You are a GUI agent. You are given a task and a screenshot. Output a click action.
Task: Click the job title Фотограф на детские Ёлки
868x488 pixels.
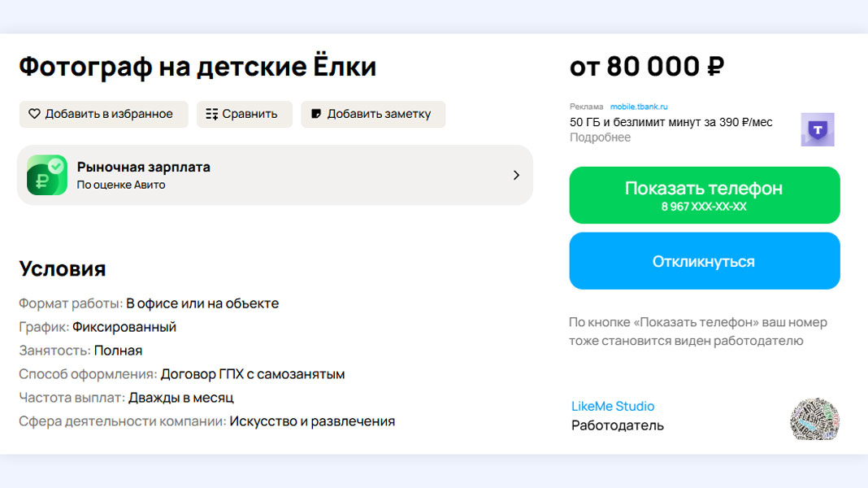[x=197, y=67]
